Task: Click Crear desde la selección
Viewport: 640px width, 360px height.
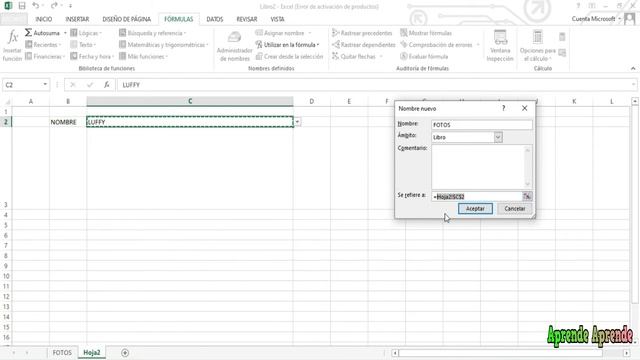Action: 289,56
